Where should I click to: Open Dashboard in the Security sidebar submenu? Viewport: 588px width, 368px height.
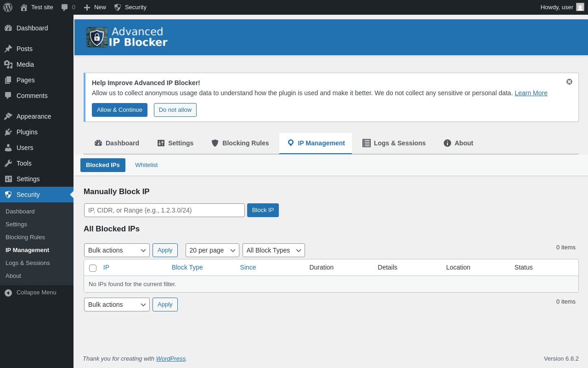point(20,212)
